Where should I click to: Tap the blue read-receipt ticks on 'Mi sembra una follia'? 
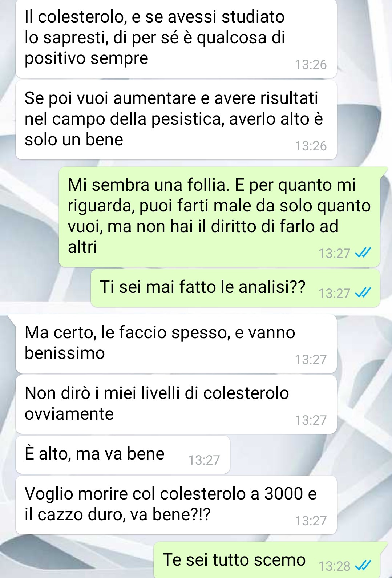(363, 253)
